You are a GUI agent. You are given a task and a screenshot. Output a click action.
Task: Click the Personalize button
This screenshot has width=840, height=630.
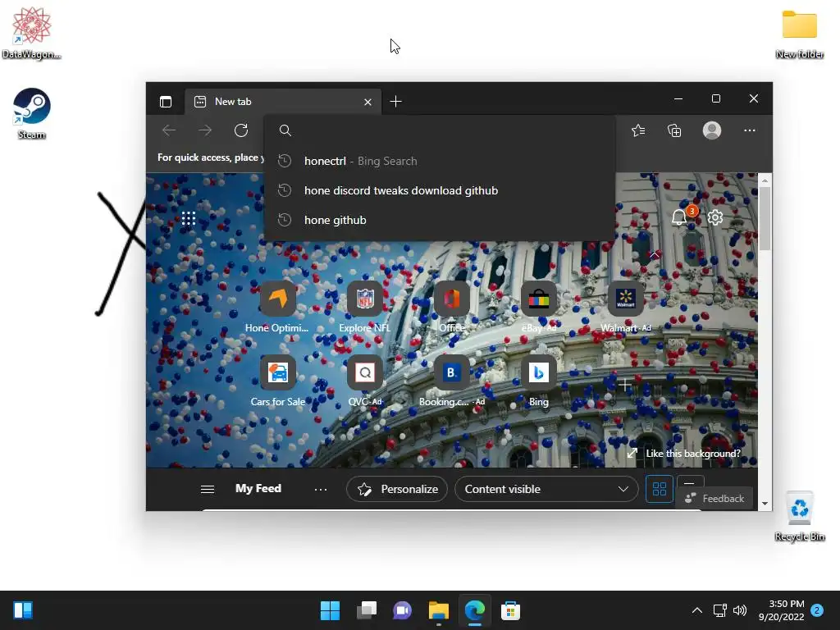(397, 489)
